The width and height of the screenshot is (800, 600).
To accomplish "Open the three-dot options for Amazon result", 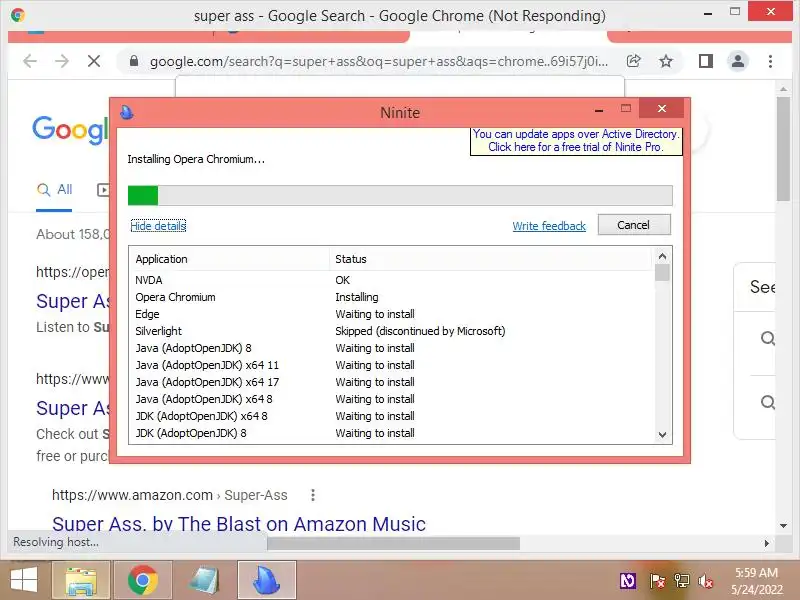I will point(313,495).
